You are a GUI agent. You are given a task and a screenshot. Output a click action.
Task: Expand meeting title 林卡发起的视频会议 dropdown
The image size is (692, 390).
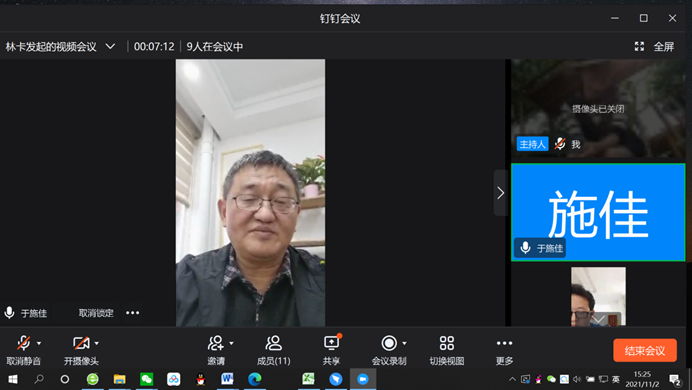coord(110,46)
